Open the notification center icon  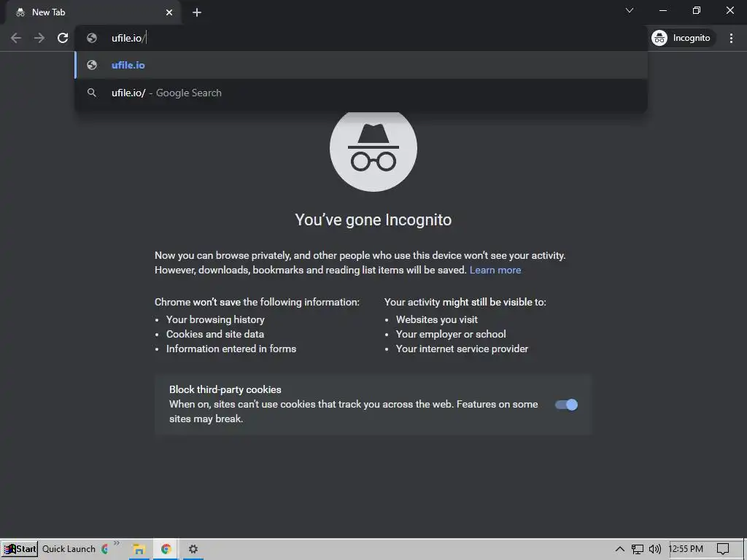click(x=723, y=549)
